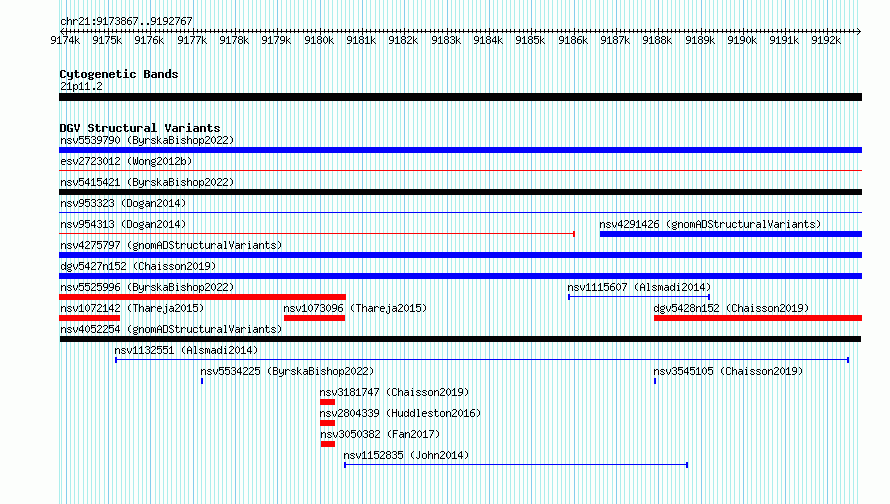Click the blue line glyph under nsv1132551
890x504 pixels.
point(482,360)
